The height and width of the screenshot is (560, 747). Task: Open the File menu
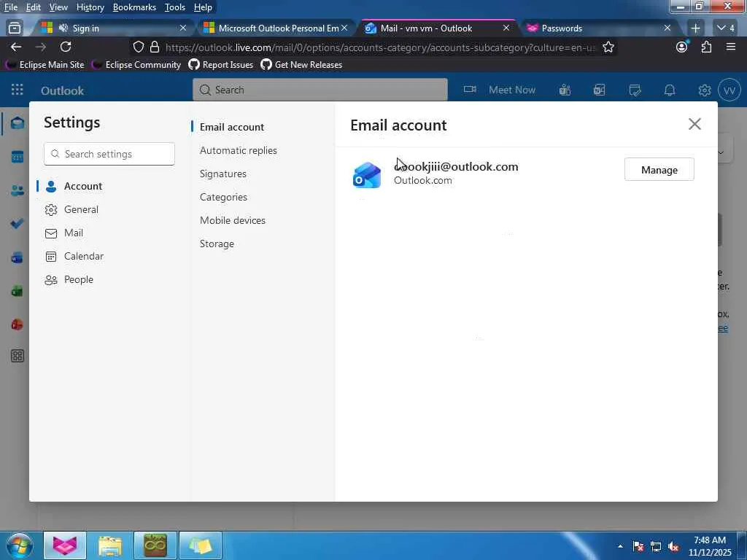(10, 7)
